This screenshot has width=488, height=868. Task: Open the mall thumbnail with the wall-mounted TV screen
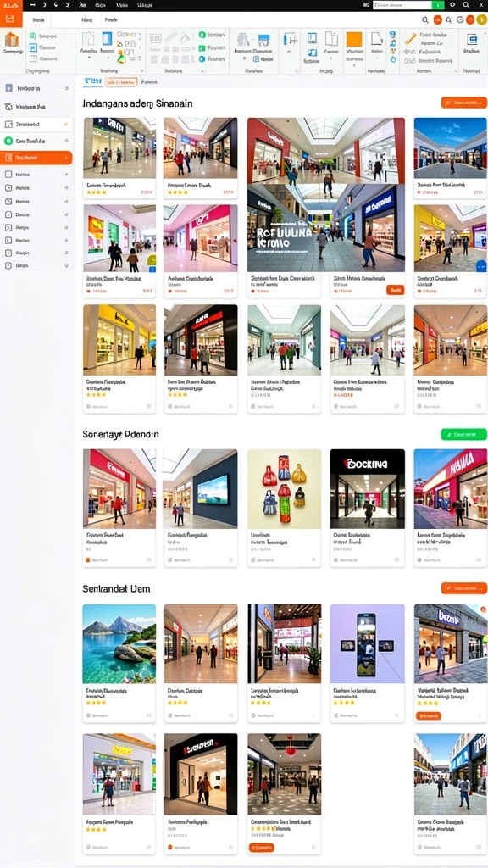click(x=200, y=488)
